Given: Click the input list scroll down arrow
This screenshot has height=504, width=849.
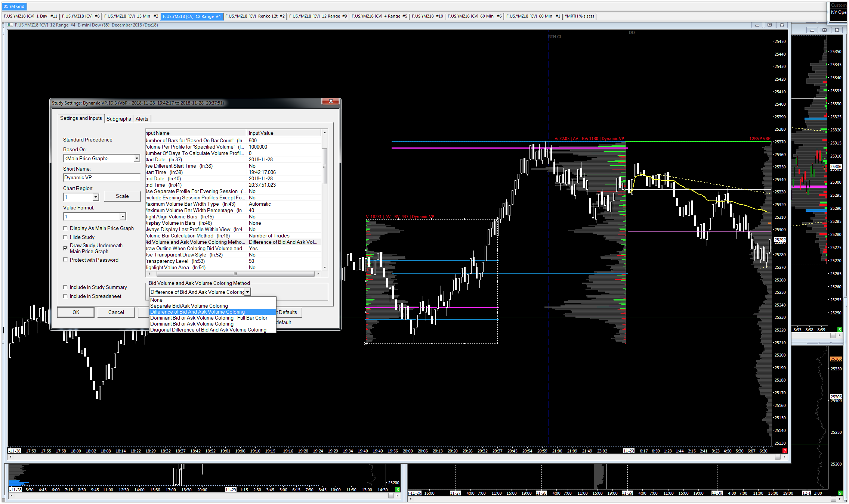Looking at the screenshot, I should tap(325, 267).
